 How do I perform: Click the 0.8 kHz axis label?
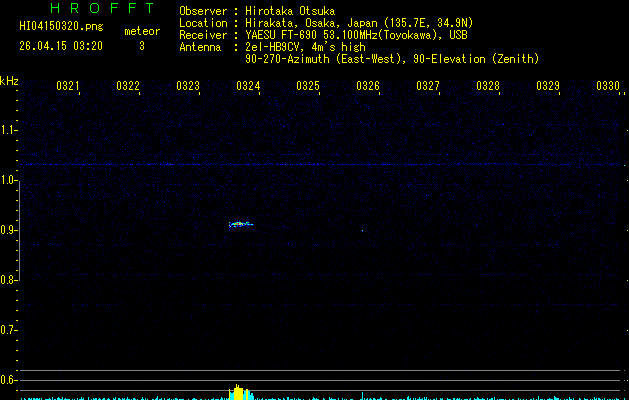pyautogui.click(x=8, y=280)
